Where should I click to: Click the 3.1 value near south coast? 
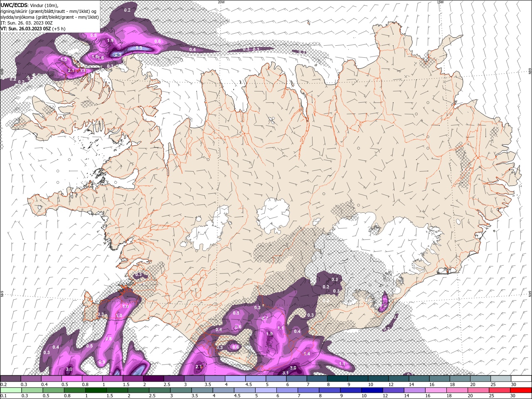pos(285,373)
